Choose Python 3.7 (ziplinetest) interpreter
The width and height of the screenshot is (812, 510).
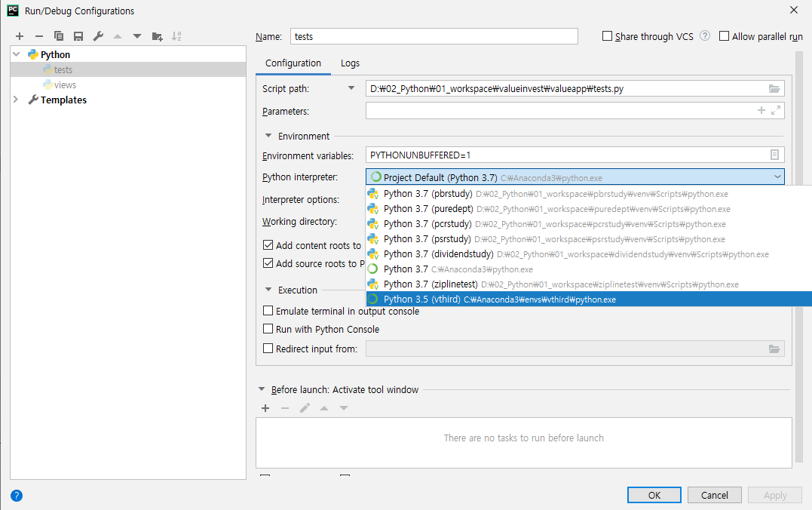tap(589, 284)
